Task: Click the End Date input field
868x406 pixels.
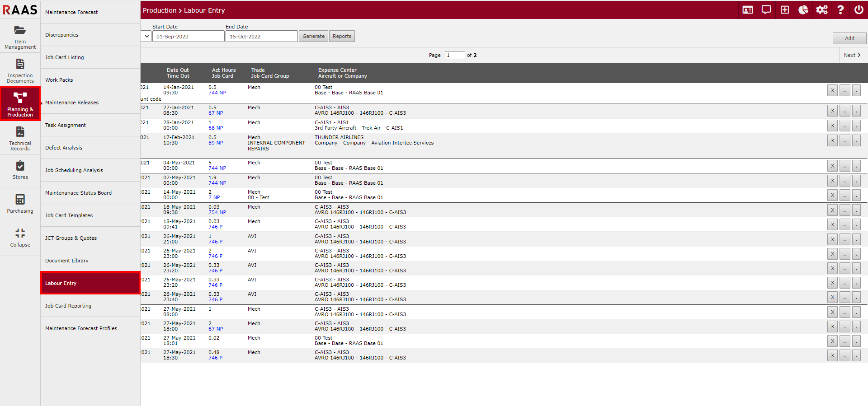Action: (x=261, y=37)
